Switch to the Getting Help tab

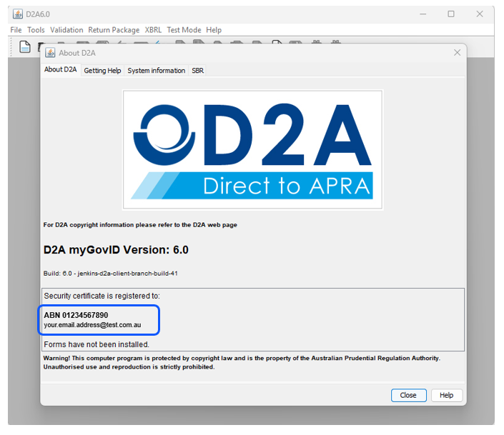click(x=102, y=71)
